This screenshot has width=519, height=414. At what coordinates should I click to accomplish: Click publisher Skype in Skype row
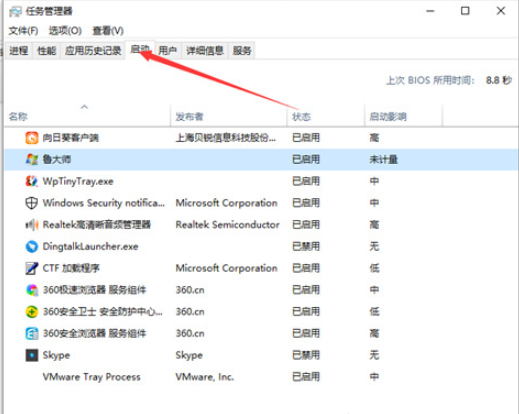coord(189,355)
